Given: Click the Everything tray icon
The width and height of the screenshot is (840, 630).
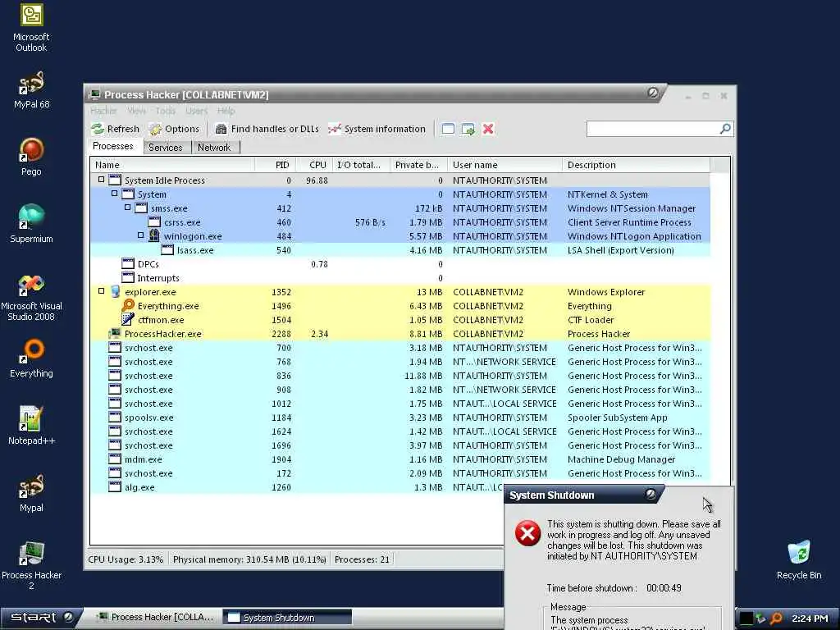Looking at the screenshot, I should pos(776,619).
